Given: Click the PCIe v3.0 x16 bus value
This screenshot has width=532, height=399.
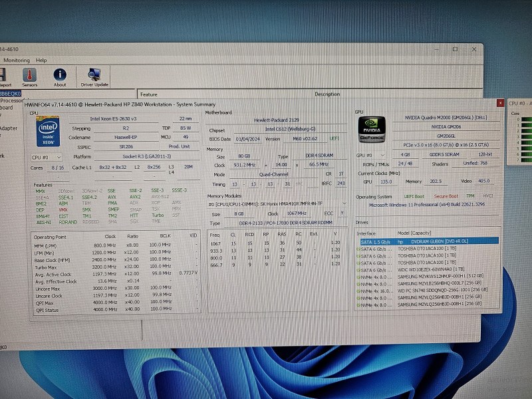Looking at the screenshot, I should tap(446, 145).
